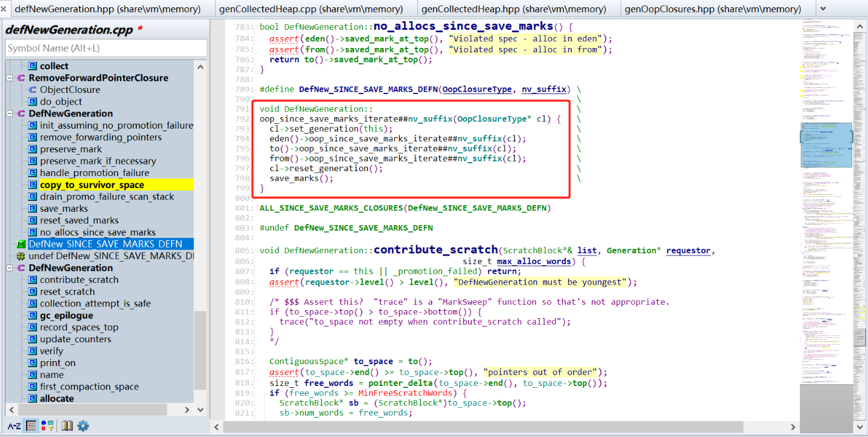Click line number 805 in the gutter
Image resolution: width=868 pixels, height=437 pixels.
(243, 251)
